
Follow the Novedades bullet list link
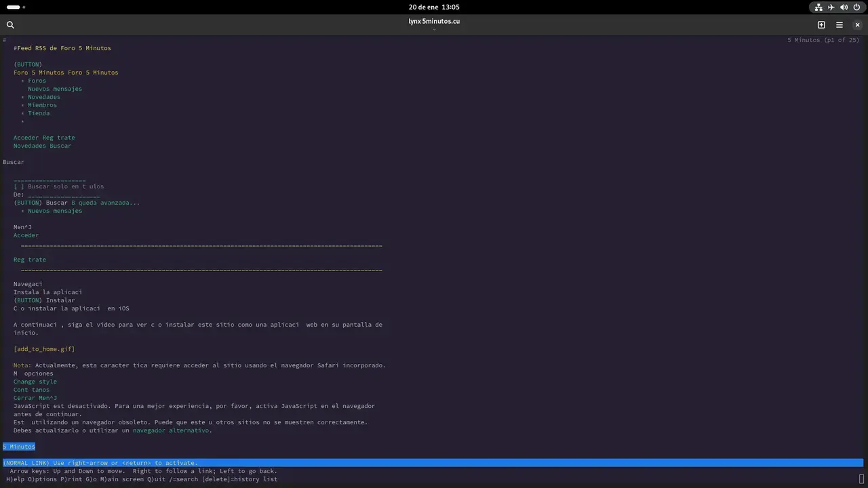click(x=44, y=97)
